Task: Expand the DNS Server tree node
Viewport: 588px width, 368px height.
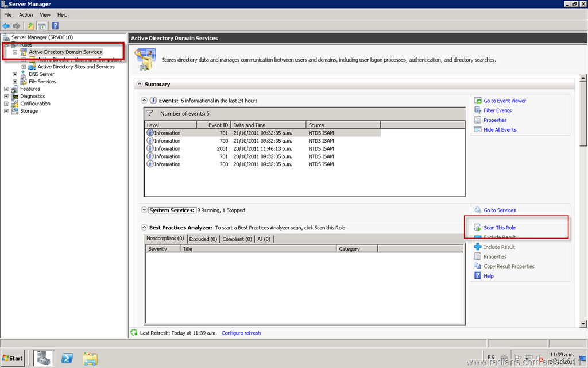Action: coord(15,74)
